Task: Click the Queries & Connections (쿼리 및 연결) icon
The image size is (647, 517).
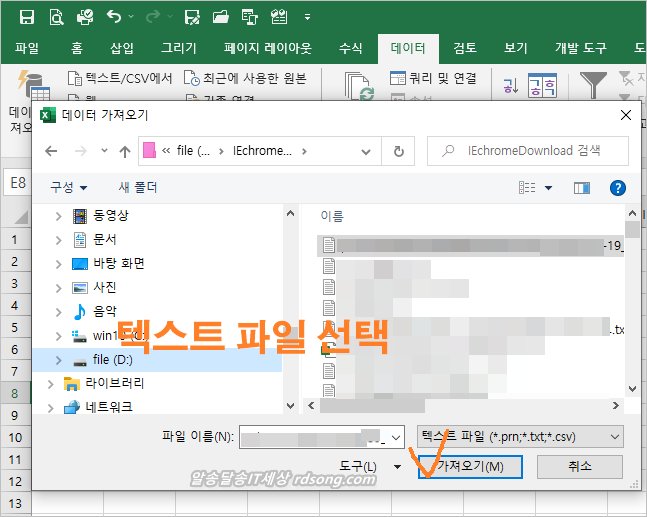Action: click(x=397, y=78)
